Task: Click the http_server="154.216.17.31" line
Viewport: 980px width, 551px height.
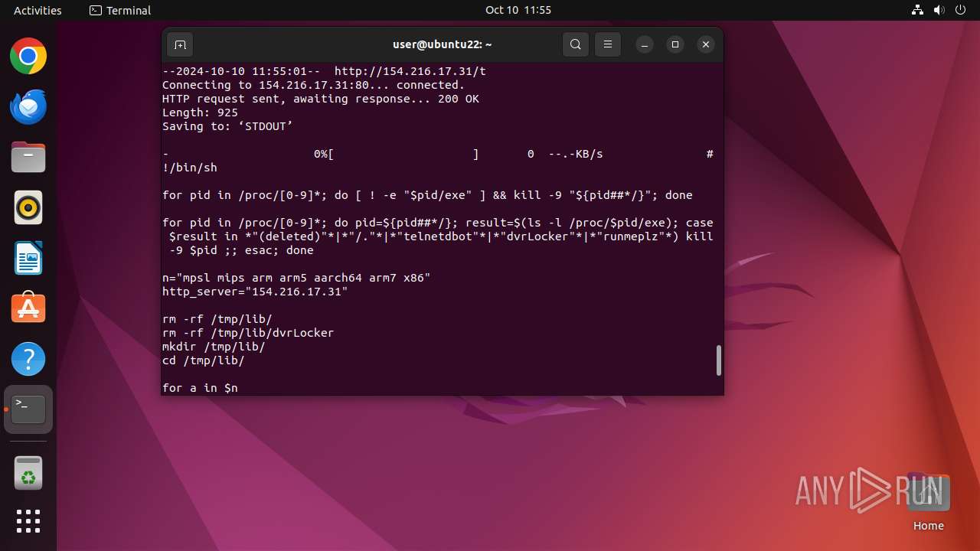Action: 255,292
